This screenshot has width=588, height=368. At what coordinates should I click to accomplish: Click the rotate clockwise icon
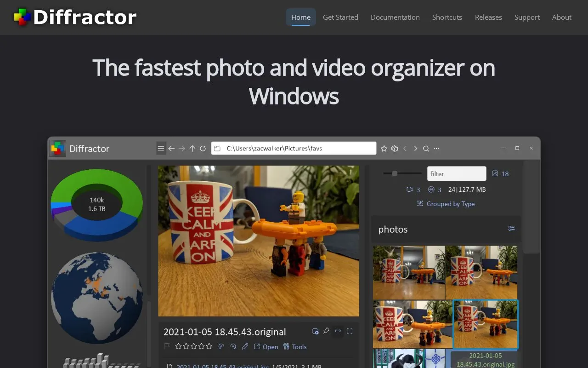[233, 346]
